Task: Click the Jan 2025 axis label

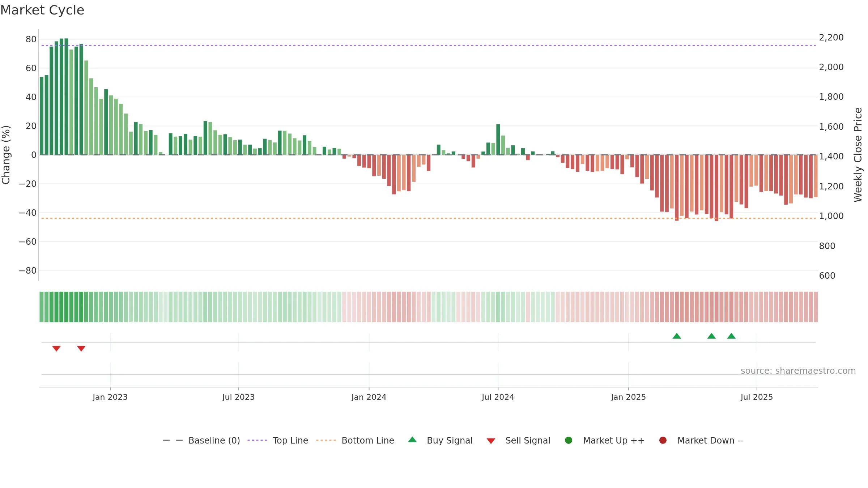Action: (x=628, y=397)
